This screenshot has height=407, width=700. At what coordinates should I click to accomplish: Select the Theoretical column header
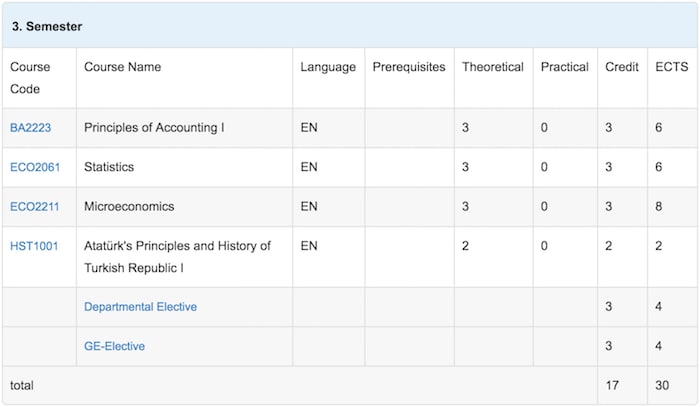click(x=493, y=67)
